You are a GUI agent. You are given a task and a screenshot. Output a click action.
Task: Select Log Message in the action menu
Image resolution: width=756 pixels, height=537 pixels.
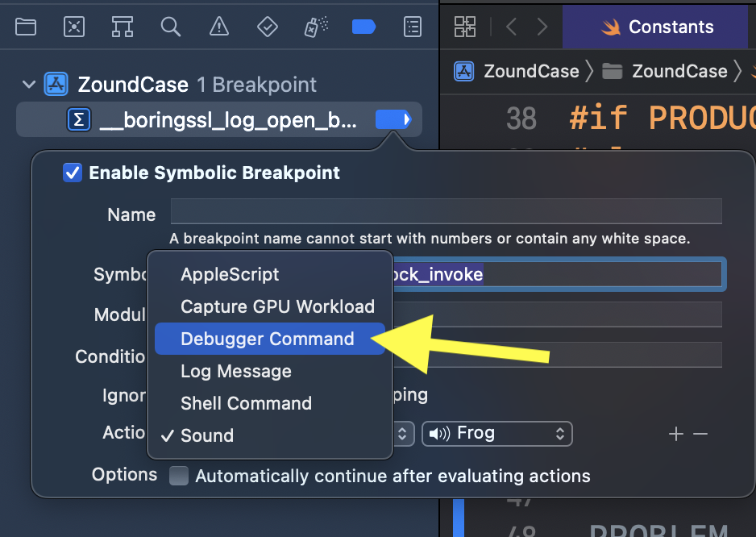point(236,371)
